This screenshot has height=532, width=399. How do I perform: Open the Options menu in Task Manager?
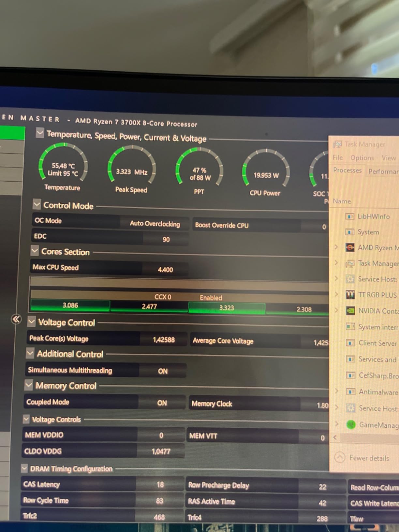[362, 158]
